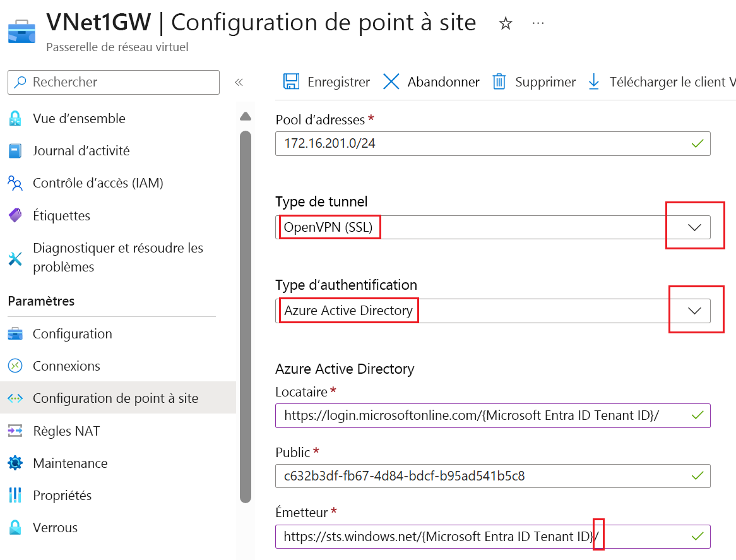Click Azure Active Directory authentication value

[x=348, y=311]
